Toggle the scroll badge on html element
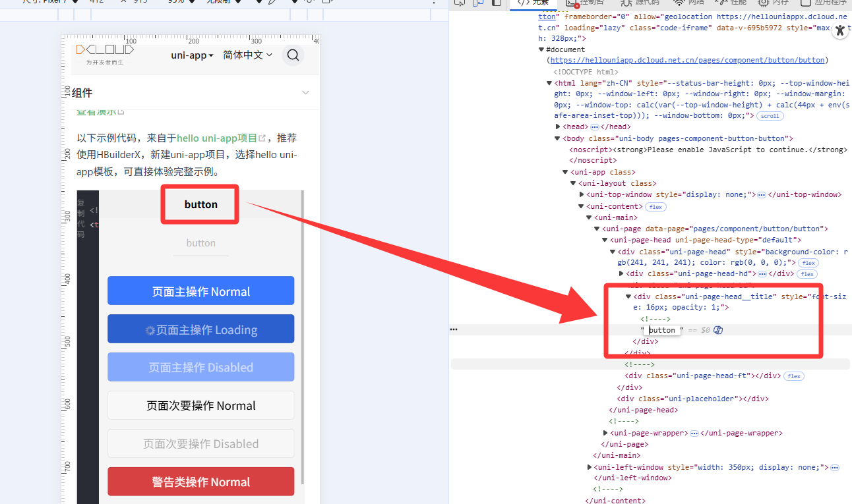The width and height of the screenshot is (852, 504). 770,116
